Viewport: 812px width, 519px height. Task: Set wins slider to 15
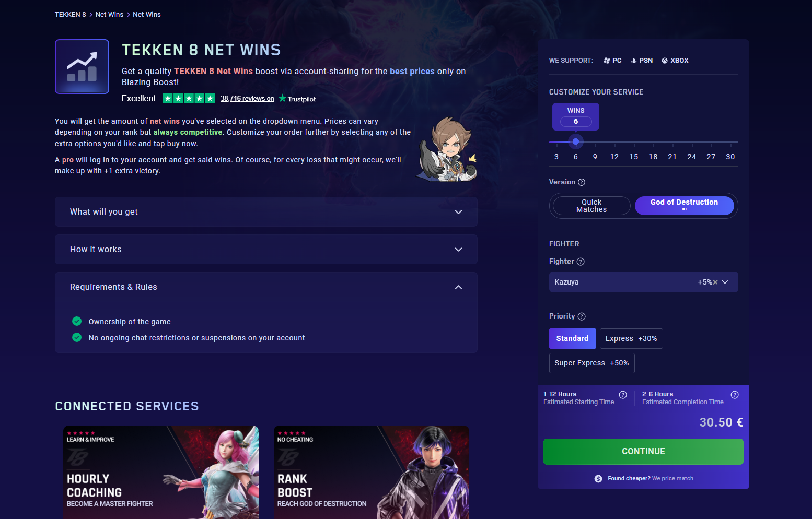[634, 142]
